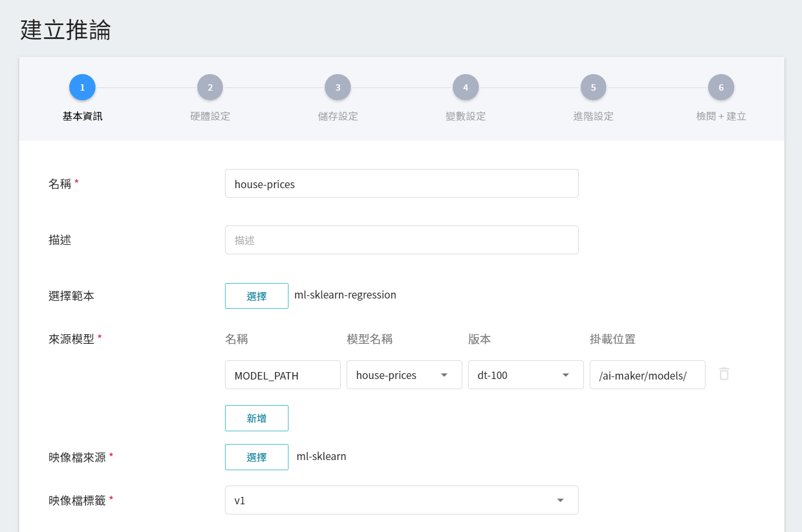The image size is (802, 532).
Task: Open the 映像檔標籤 v1 dropdown
Action: click(x=401, y=501)
